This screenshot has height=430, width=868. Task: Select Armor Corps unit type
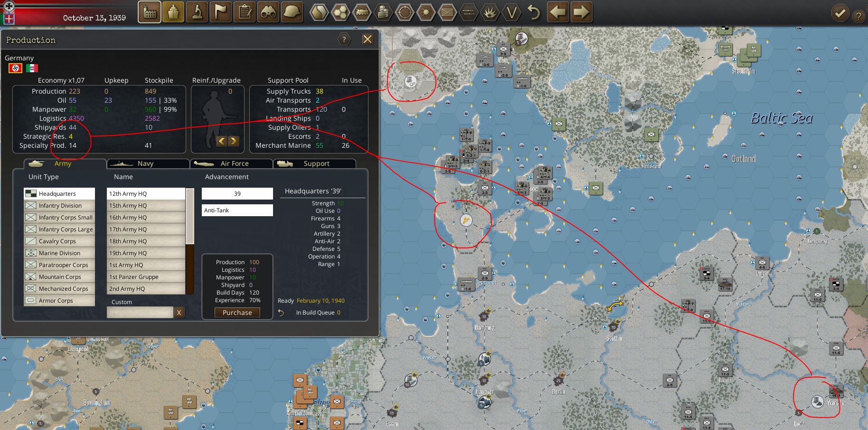click(59, 300)
